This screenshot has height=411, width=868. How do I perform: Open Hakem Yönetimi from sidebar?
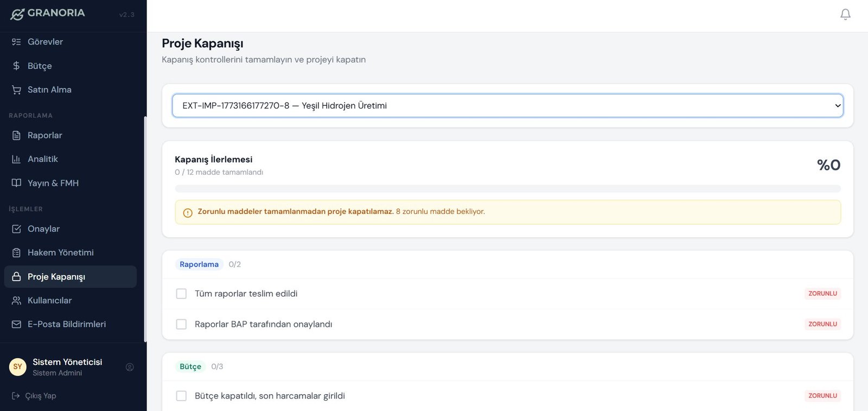tap(60, 252)
